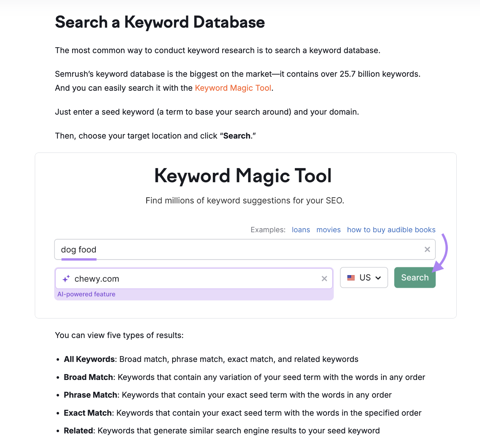
Task: Clear the "dog food" keyword field
Action: click(427, 249)
